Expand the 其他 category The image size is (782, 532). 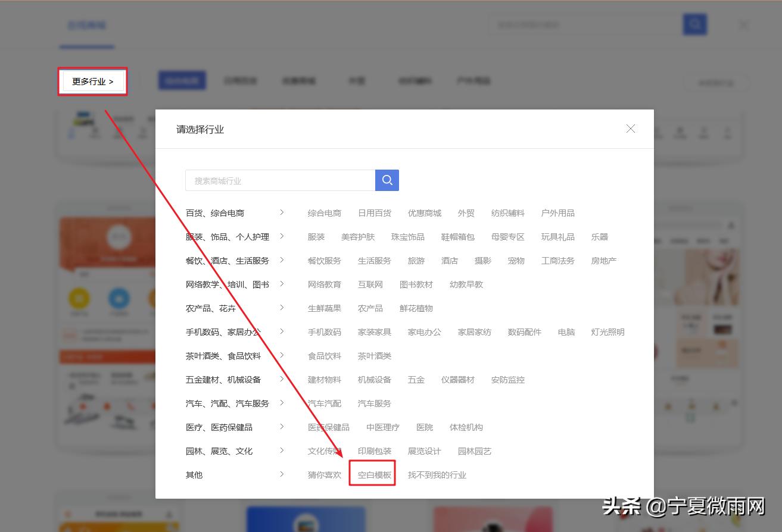[281, 474]
